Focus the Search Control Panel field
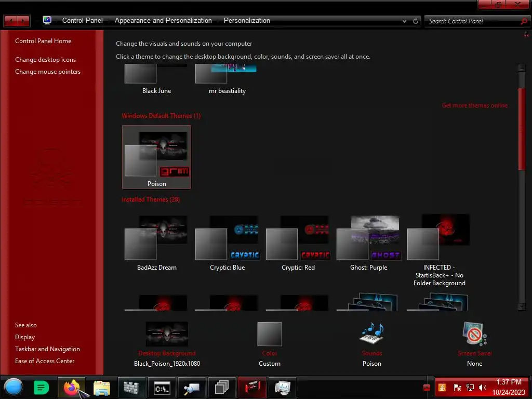 click(x=473, y=21)
